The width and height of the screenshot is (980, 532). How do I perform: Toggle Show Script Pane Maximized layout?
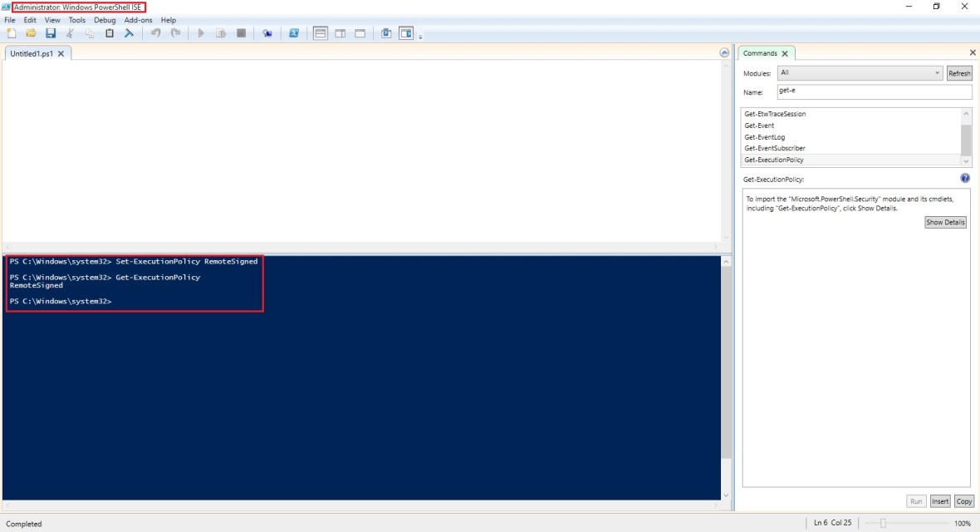coord(360,33)
